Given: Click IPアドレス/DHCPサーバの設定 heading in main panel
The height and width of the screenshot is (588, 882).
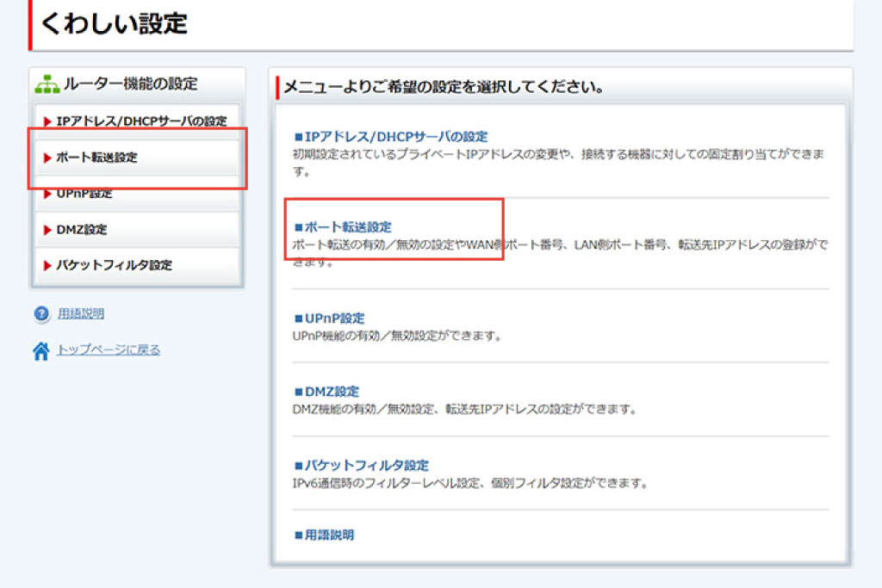Looking at the screenshot, I should (x=396, y=136).
